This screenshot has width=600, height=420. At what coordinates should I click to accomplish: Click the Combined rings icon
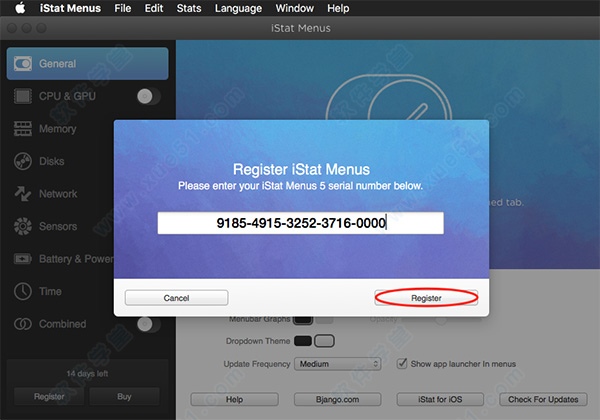23,324
